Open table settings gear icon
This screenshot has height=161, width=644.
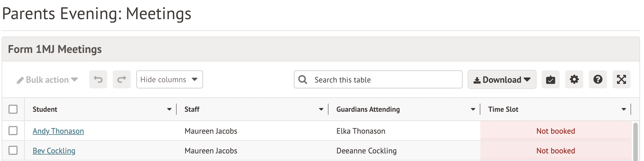[574, 79]
